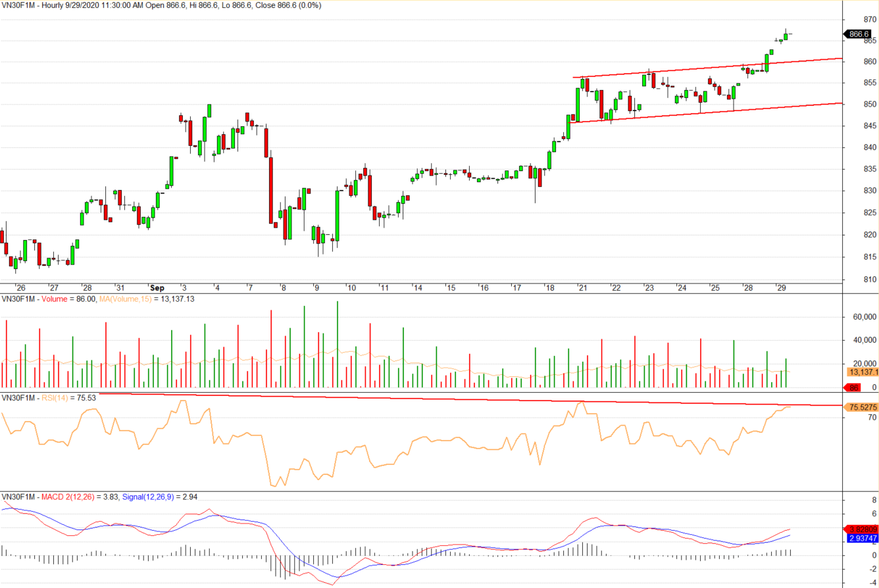Screen dimensions: 879x588
Task: Click the 840 price axis label
Action: click(869, 147)
